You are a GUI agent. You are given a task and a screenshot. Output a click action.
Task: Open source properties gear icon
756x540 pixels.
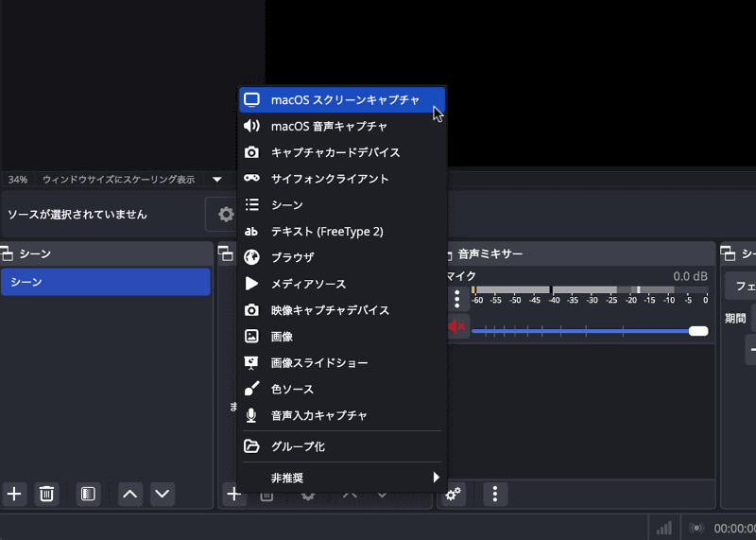click(x=225, y=215)
